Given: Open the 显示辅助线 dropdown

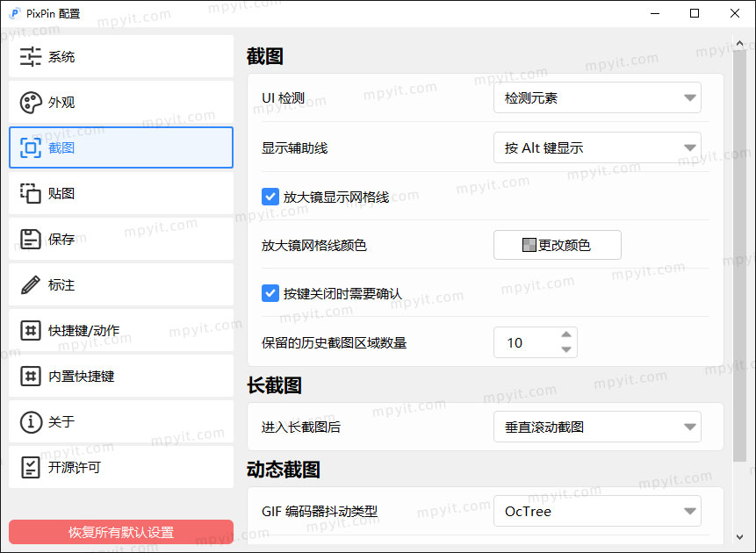Looking at the screenshot, I should 597,147.
